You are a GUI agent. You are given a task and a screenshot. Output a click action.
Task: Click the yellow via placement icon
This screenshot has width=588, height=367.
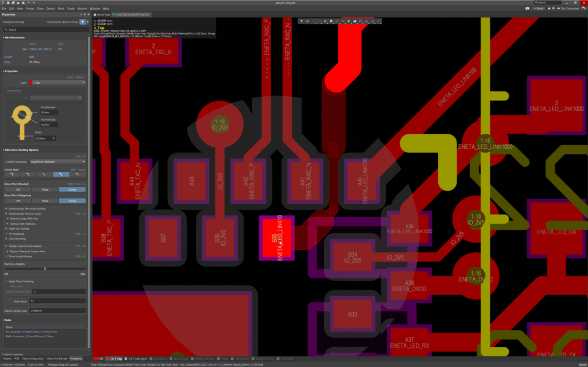click(x=349, y=21)
